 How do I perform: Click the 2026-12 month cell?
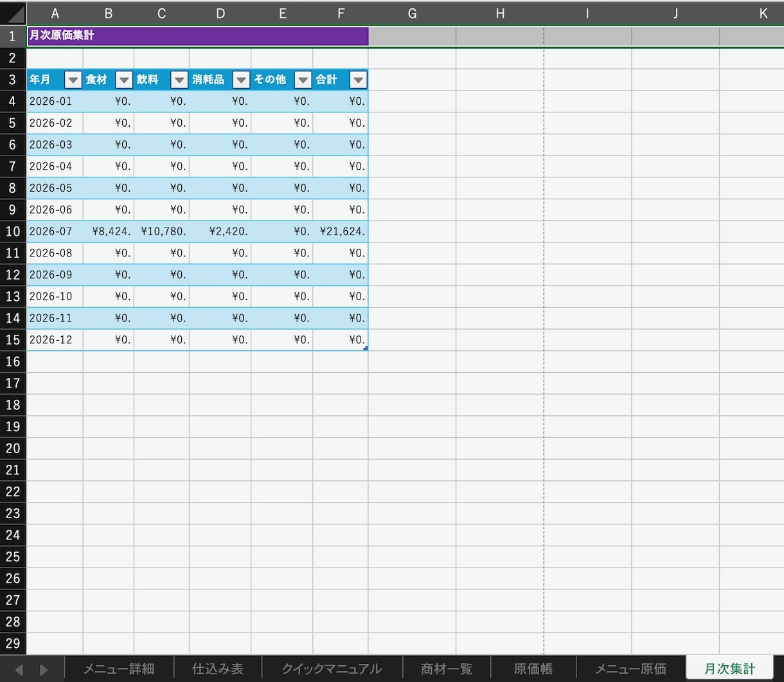coord(55,339)
